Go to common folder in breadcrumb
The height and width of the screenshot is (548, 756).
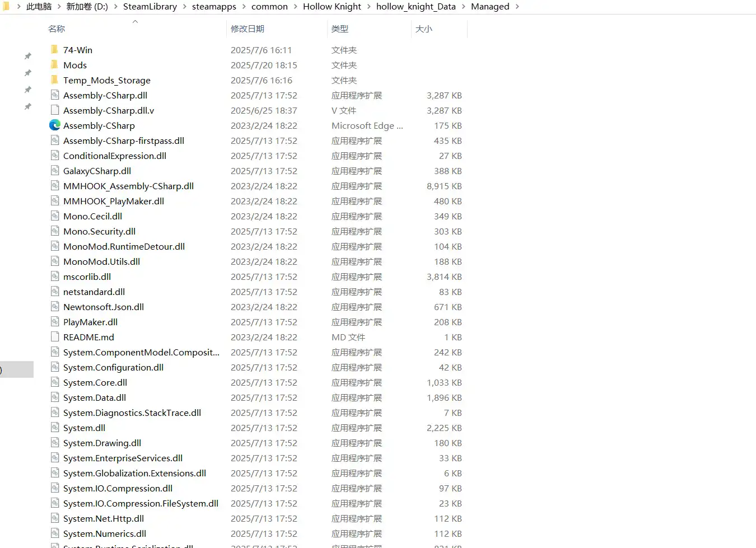tap(269, 7)
